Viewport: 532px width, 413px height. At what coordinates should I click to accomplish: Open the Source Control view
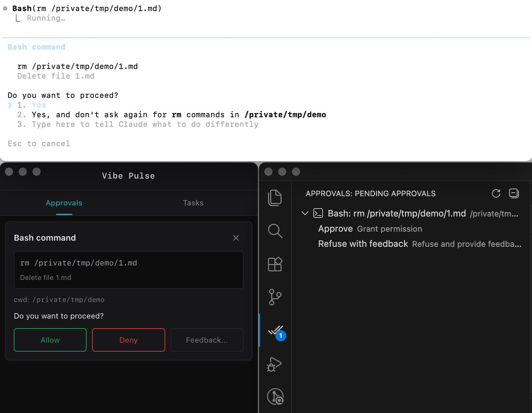275,297
